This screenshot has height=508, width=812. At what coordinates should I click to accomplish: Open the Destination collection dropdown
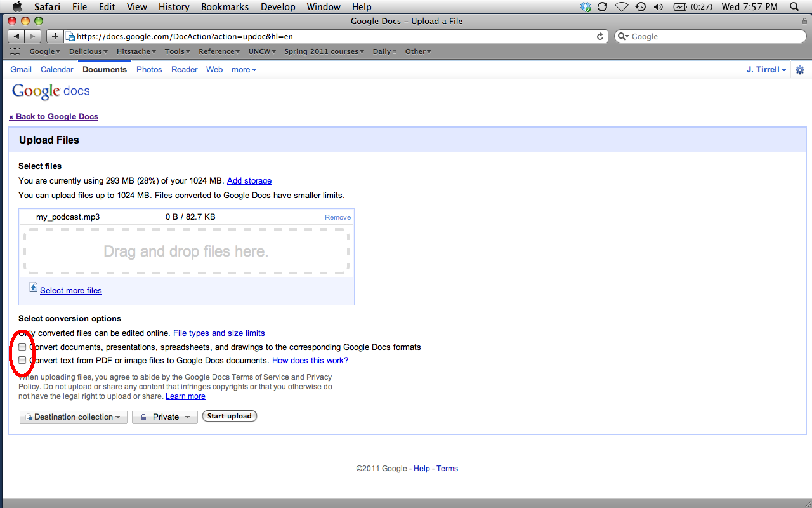tap(74, 417)
